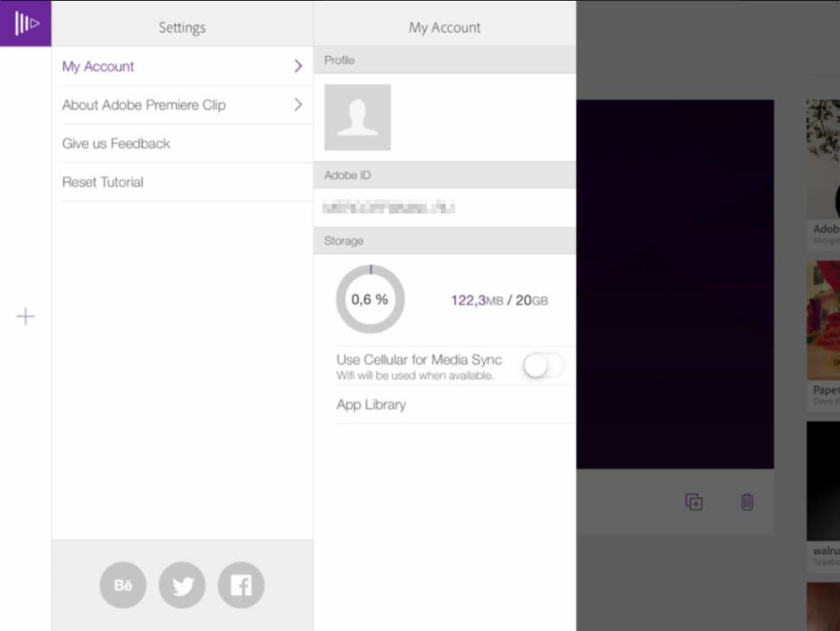Screen dimensions: 840x631
Task: Open About Adobe Premiere Clip entry
Action: tap(182, 104)
